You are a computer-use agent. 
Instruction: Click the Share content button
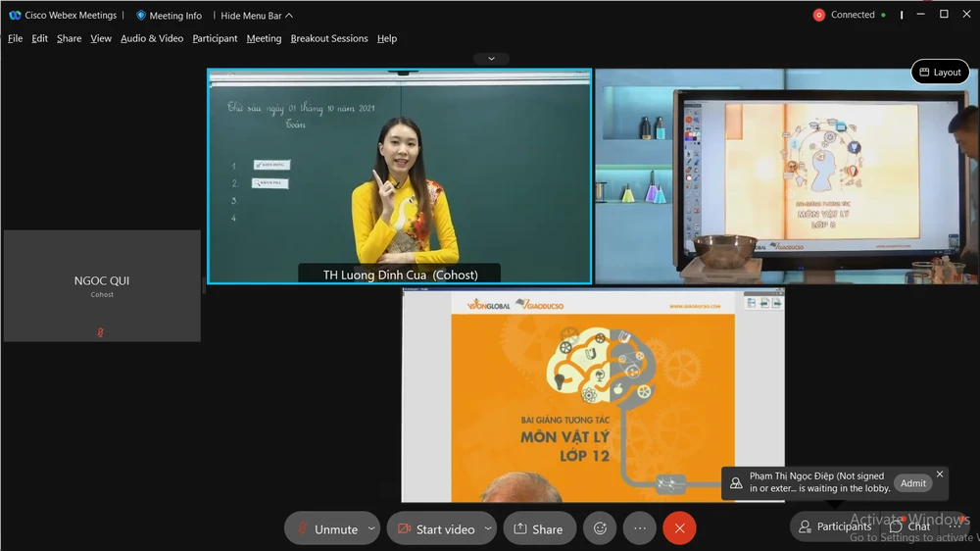click(x=539, y=528)
